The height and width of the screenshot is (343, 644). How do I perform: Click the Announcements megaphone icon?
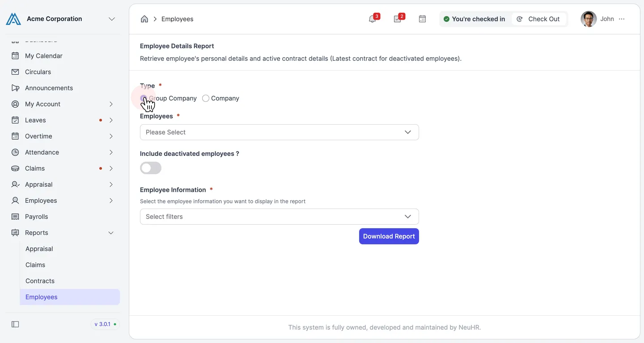pyautogui.click(x=15, y=88)
